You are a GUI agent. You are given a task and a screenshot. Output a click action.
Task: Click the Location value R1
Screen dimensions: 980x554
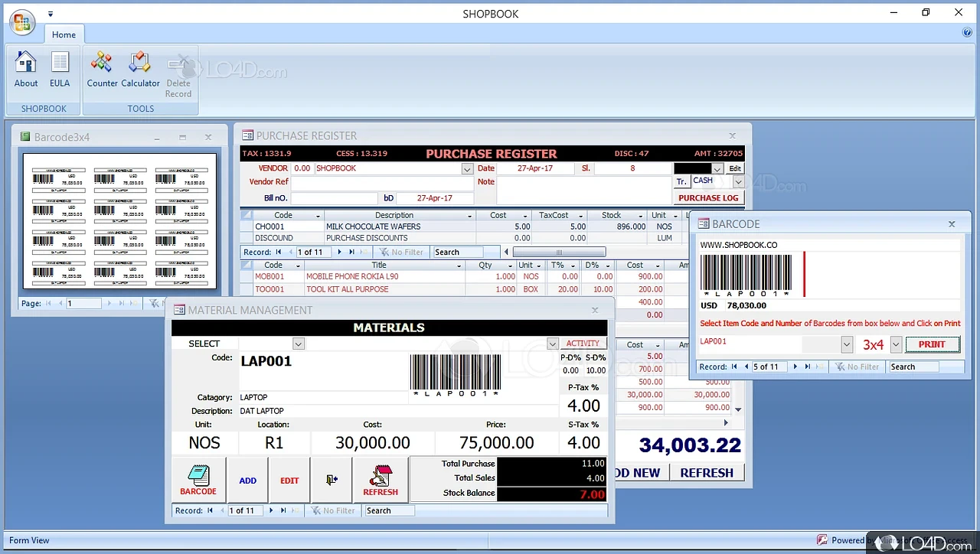click(274, 442)
